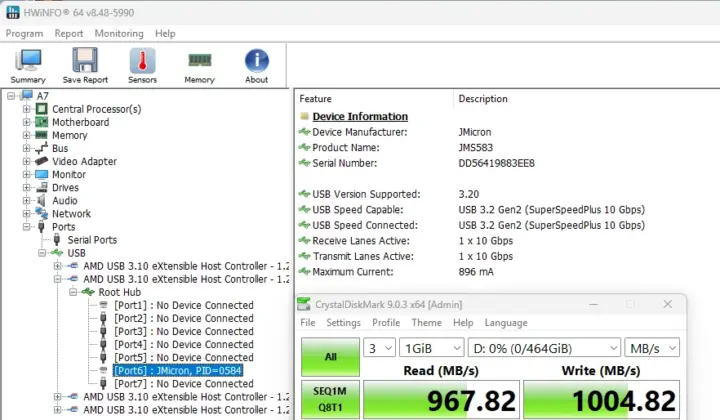The image size is (720, 420).
Task: Select the Ports connector icon
Action: pos(41,227)
